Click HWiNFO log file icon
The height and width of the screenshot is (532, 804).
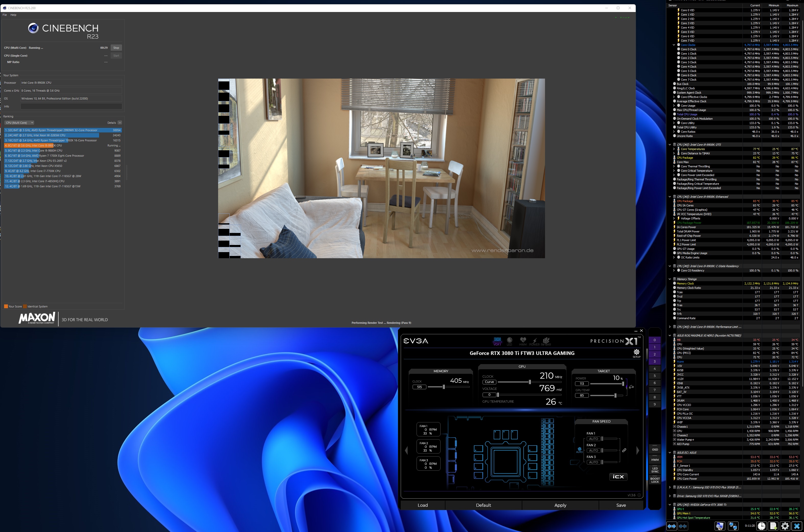[773, 526]
